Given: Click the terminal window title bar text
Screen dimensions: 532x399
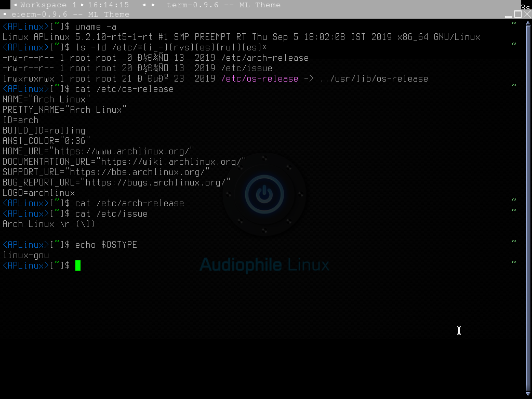Looking at the screenshot, I should click(71, 14).
